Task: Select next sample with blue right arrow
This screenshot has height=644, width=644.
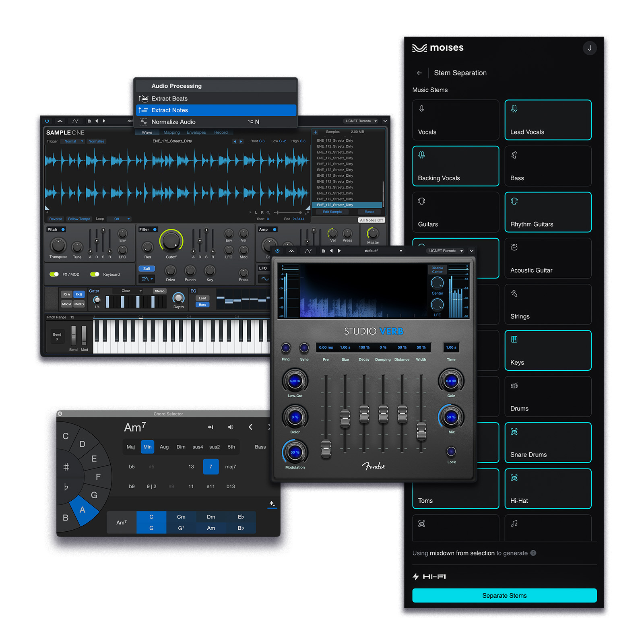Action: coord(241,141)
